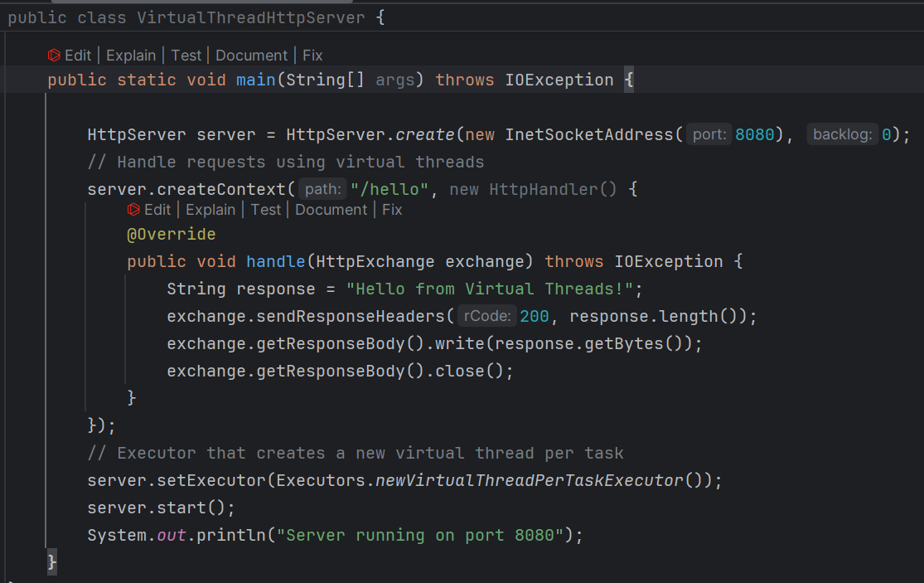Viewport: 924px width, 583px height.
Task: Click the "port:" parameter hint chip
Action: point(709,134)
